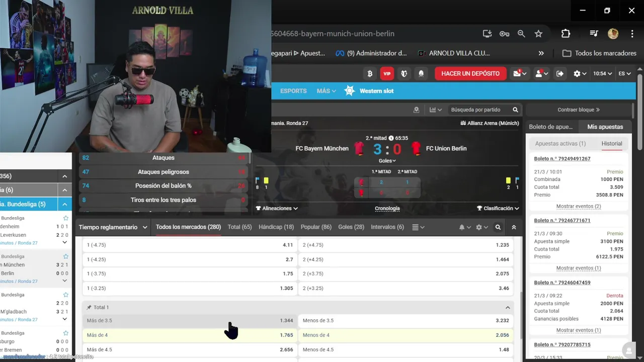This screenshot has width=644, height=362.
Task: Show more bookmarks with the double arrow
Action: pos(541,53)
